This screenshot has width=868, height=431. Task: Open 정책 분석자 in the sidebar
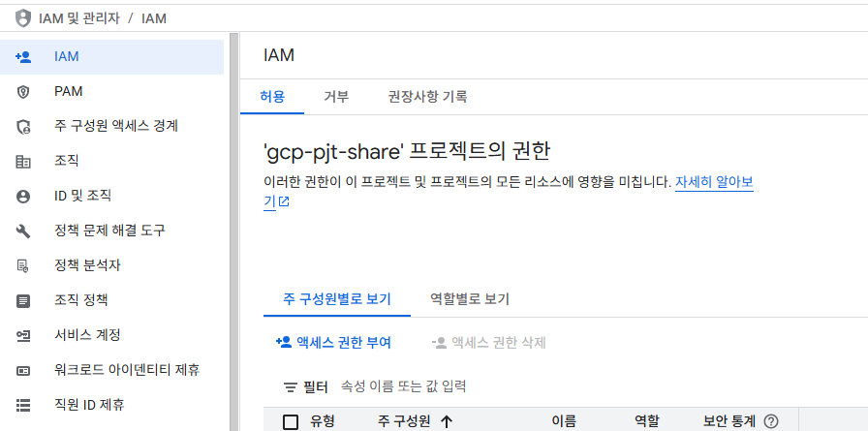click(111, 265)
